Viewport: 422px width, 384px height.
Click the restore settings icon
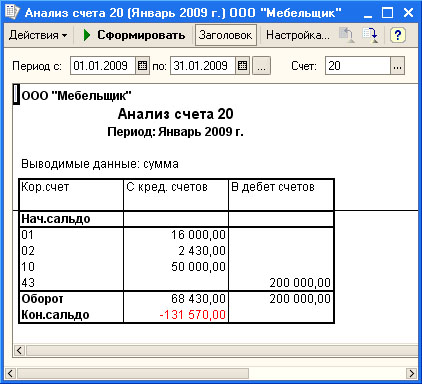347,35
